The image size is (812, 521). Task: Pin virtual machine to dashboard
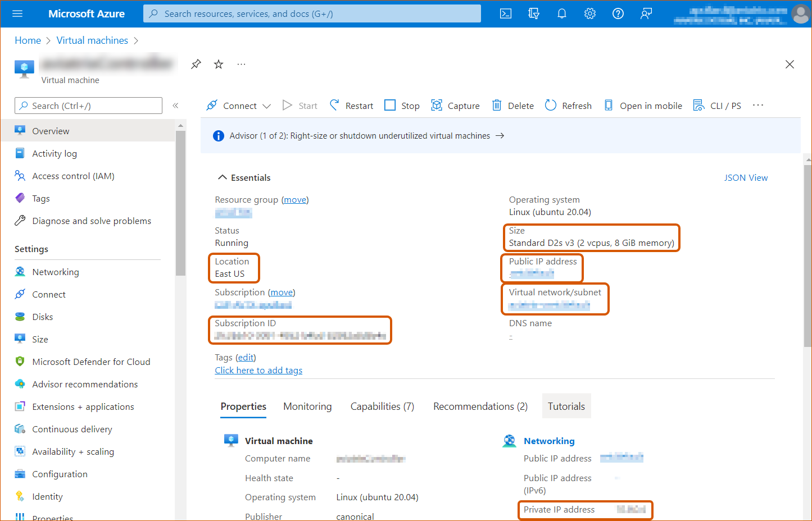pyautogui.click(x=196, y=64)
